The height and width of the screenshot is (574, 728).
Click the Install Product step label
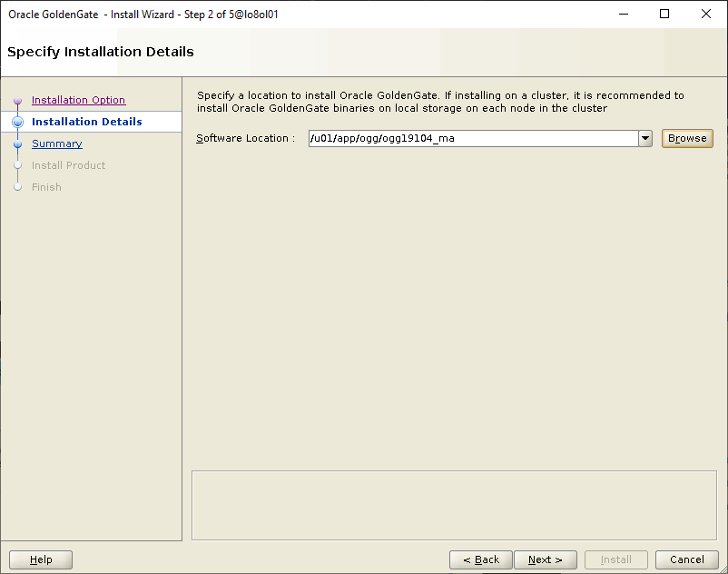click(x=68, y=165)
